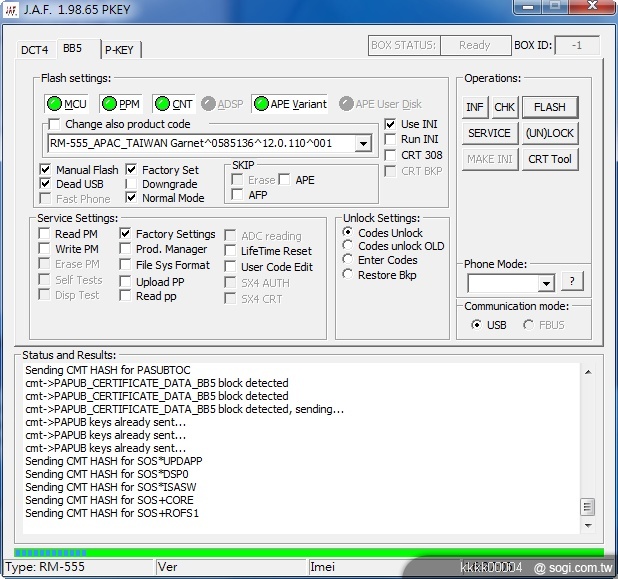Viewport: 618px width, 579px height.
Task: Toggle the green CNT indicator
Action: 173,104
